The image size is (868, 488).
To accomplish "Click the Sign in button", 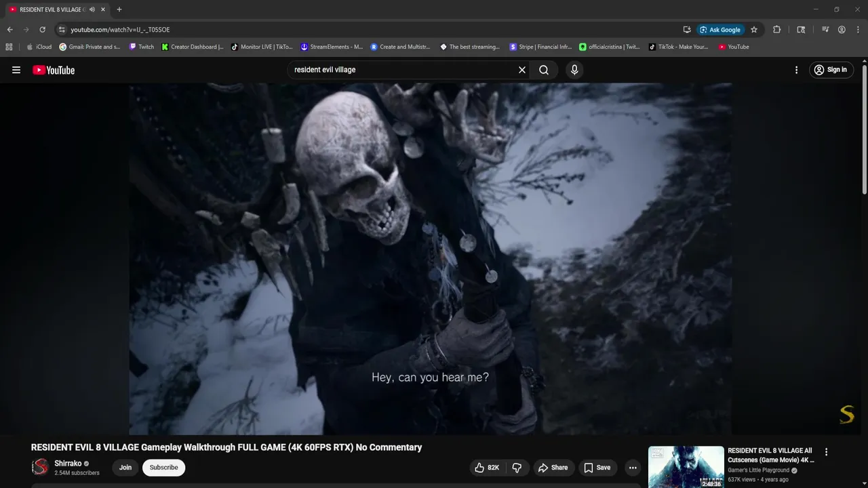I will coord(831,70).
